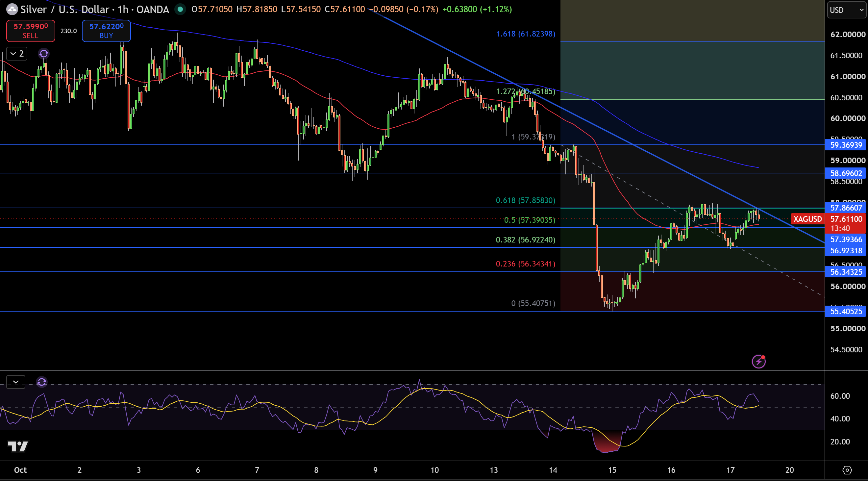Select the 0.618 (57.85830) Fibonacci label
The width and height of the screenshot is (868, 481).
point(526,200)
